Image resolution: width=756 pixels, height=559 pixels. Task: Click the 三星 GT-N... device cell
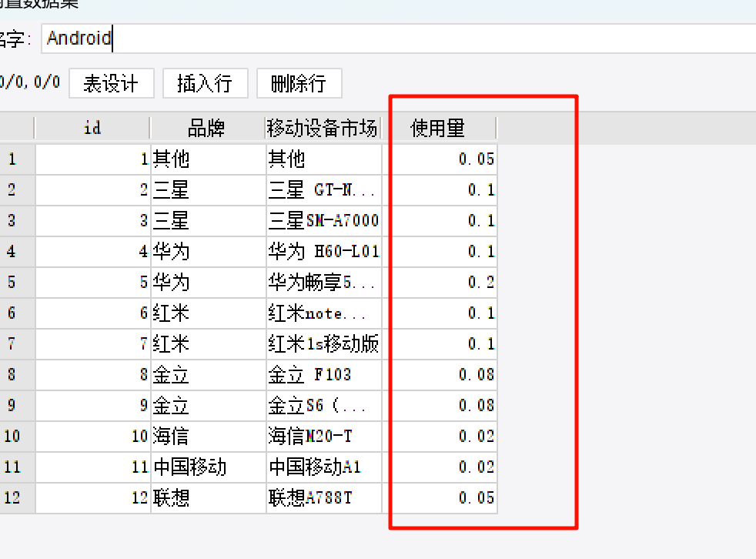coord(323,190)
